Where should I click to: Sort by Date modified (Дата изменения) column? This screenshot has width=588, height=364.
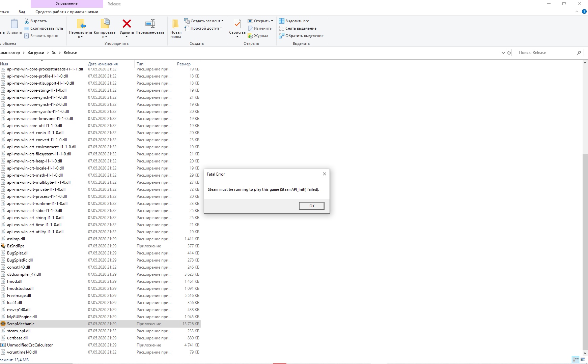click(110, 64)
